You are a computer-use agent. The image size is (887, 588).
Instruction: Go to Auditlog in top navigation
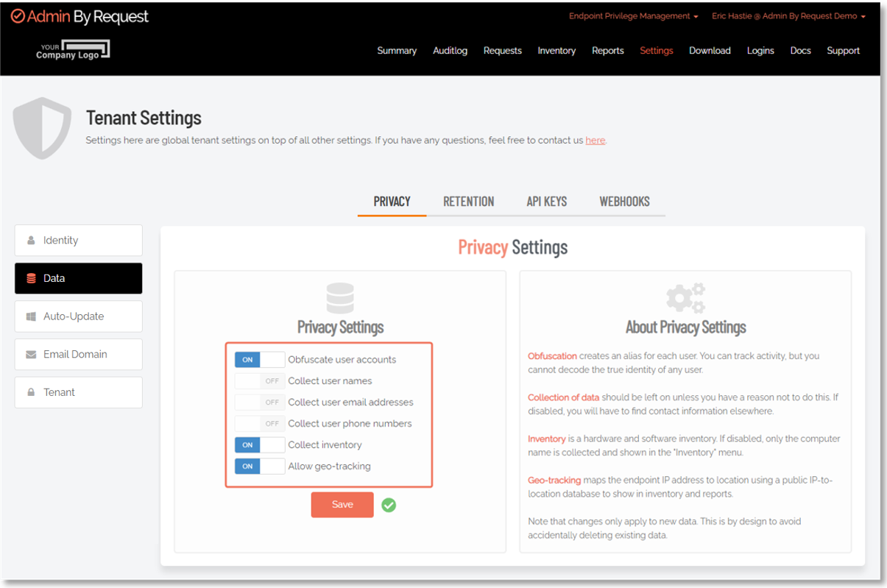tap(450, 51)
